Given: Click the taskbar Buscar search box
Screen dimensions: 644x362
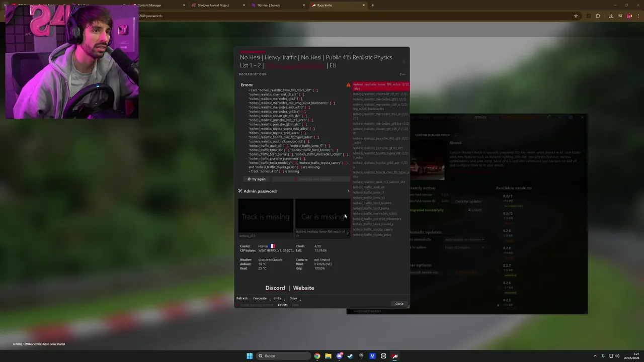Looking at the screenshot, I should [x=283, y=356].
